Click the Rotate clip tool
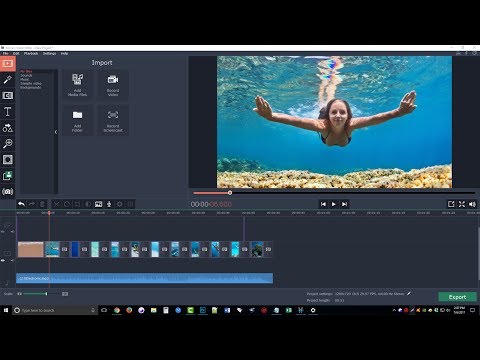480x360 pixels. pos(67,204)
